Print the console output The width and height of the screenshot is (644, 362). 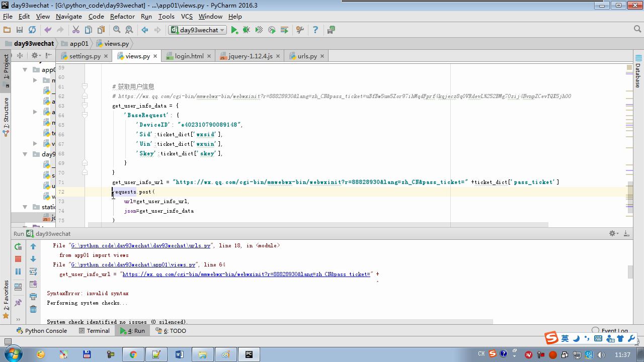[33, 297]
